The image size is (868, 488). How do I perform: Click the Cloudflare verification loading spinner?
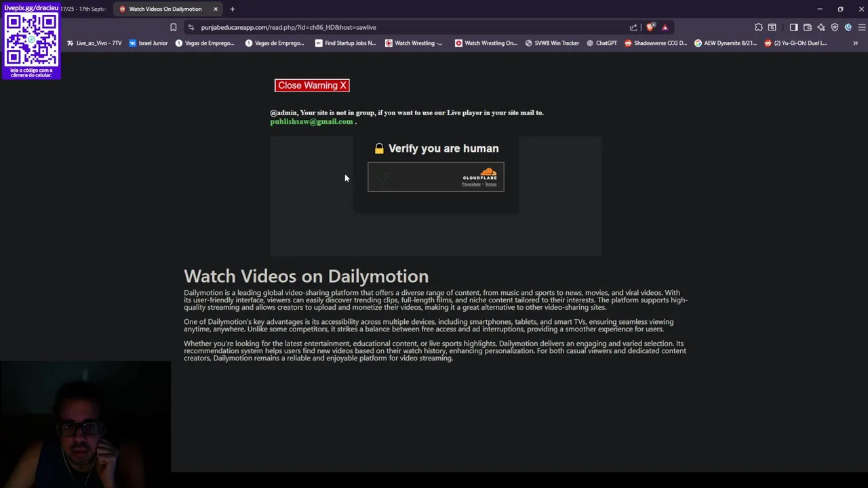[x=382, y=178]
